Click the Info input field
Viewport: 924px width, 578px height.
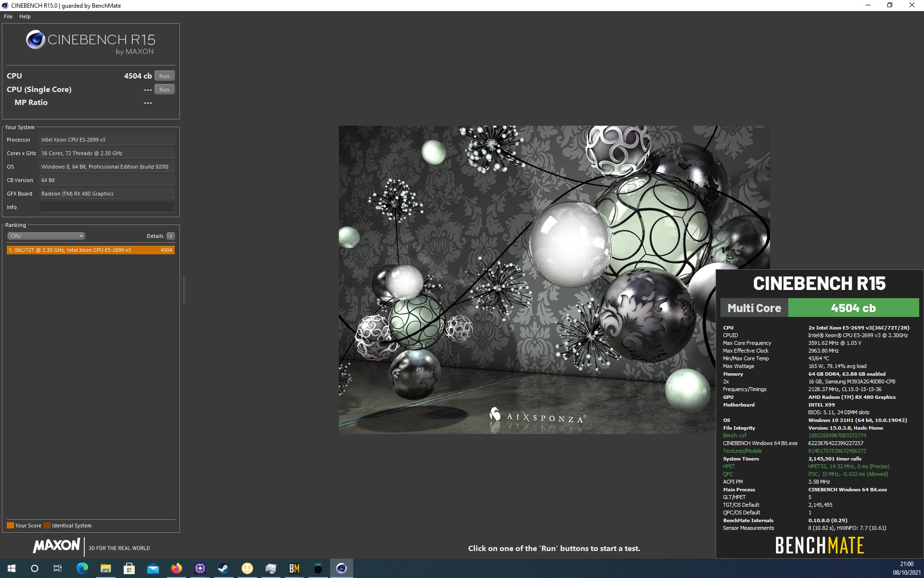(x=107, y=207)
